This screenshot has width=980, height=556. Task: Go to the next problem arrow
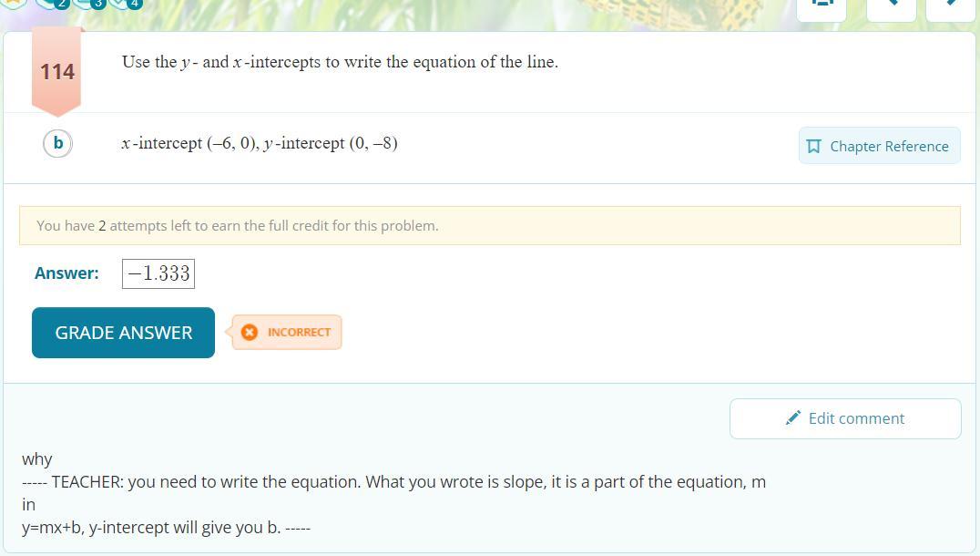(x=949, y=4)
